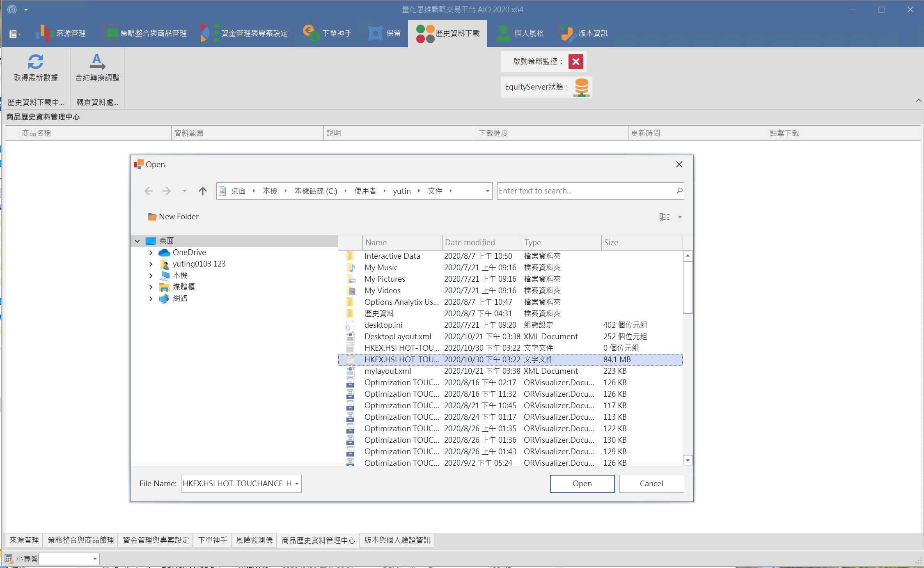The width and height of the screenshot is (924, 568).
Task: Click the file list scrollbar down arrow
Action: tap(688, 460)
